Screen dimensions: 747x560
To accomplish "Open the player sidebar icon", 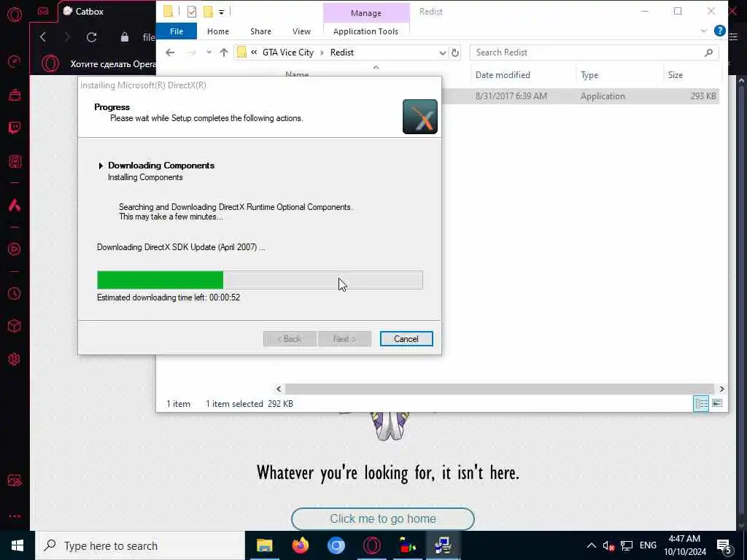I will (15, 249).
